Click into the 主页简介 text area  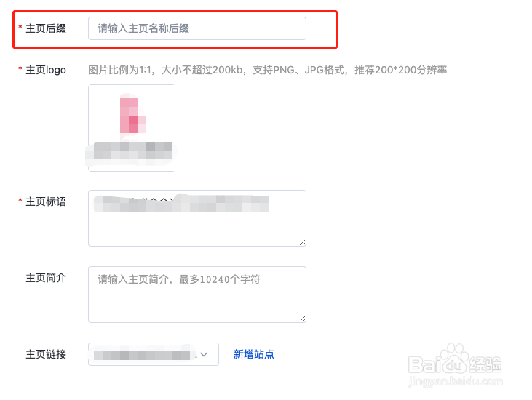click(x=196, y=295)
